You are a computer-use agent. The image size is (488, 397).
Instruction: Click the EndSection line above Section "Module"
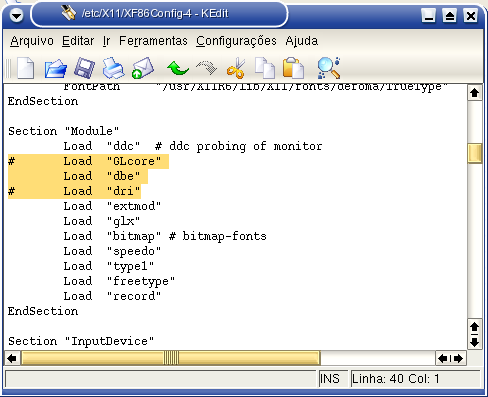43,101
